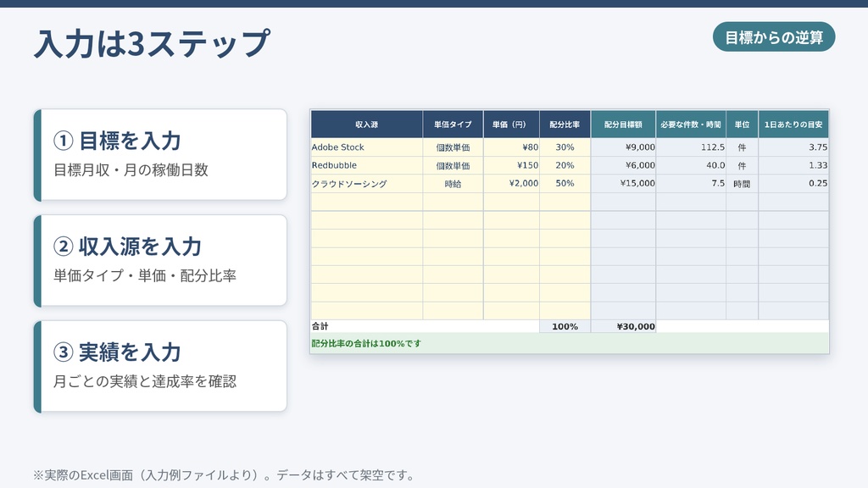Click the 3.75 daily guideline cell
This screenshot has width=868, height=488.
793,147
